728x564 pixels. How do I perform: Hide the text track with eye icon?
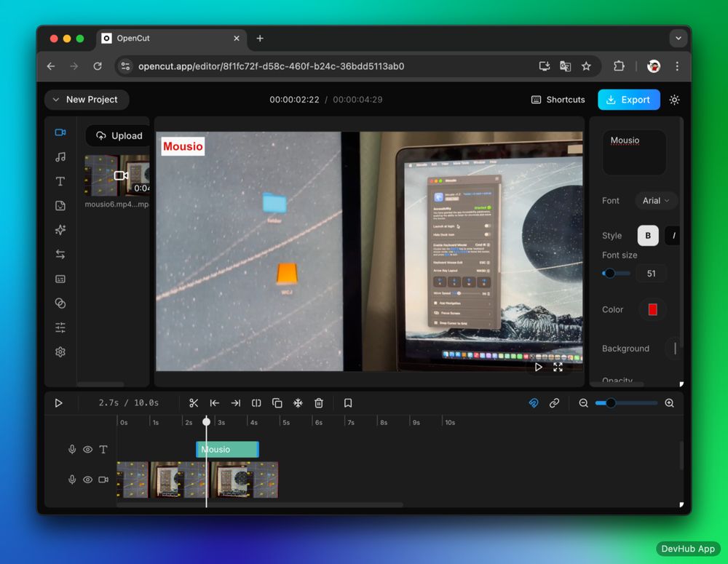88,449
